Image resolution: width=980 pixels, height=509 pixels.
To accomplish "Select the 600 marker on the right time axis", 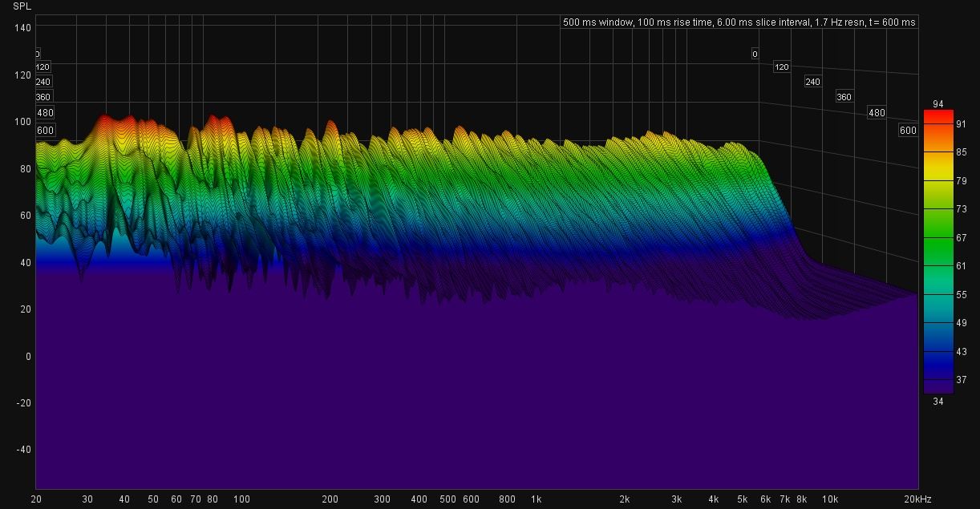I will [908, 131].
